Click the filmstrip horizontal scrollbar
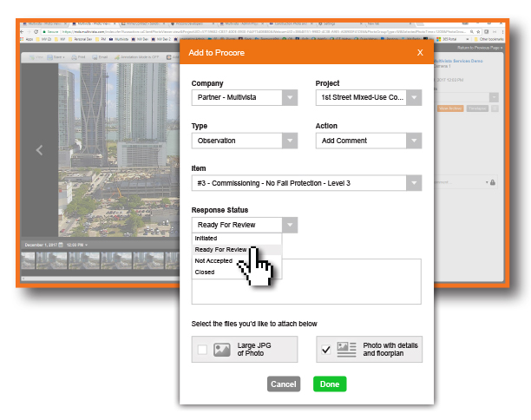The image size is (531, 420). tap(101, 279)
